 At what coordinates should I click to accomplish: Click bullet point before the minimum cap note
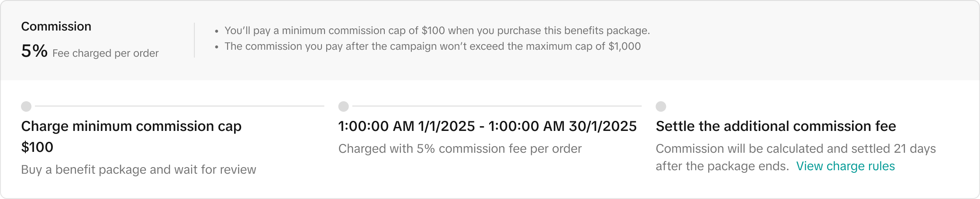coord(217,31)
